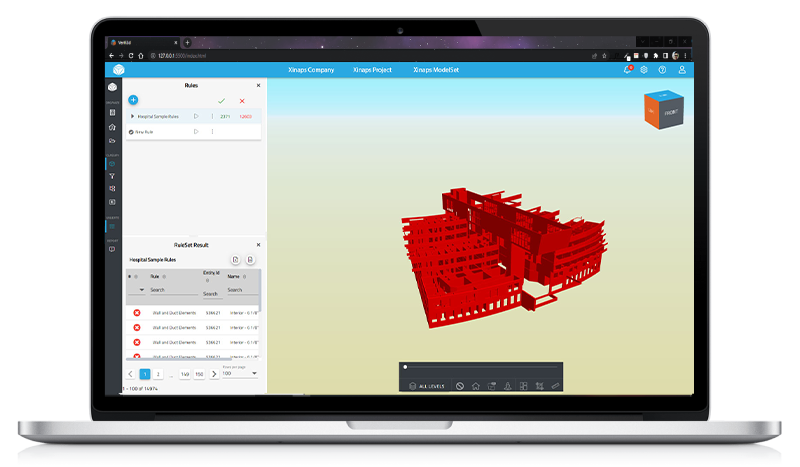Open Xinaps Company in header
The height and width of the screenshot is (467, 800).
[x=311, y=70]
